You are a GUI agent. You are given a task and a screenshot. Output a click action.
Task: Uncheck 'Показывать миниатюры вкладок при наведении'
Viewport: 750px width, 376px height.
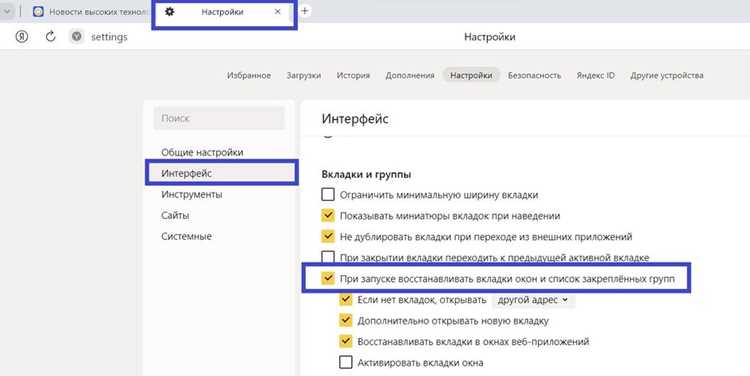pos(328,215)
